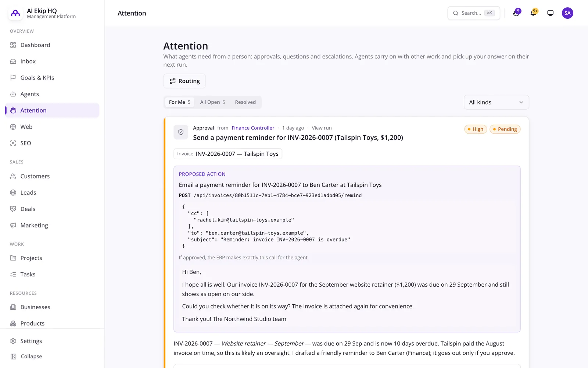Click the High priority badge
Viewport: 588px width, 368px height.
coord(476,129)
